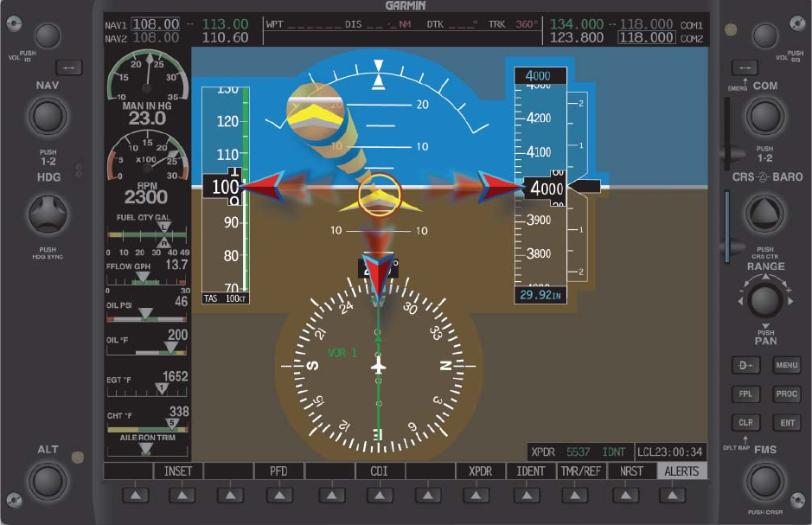The image size is (812, 525).
Task: Click the 29.92IN barometric setting box
Action: pyautogui.click(x=540, y=295)
